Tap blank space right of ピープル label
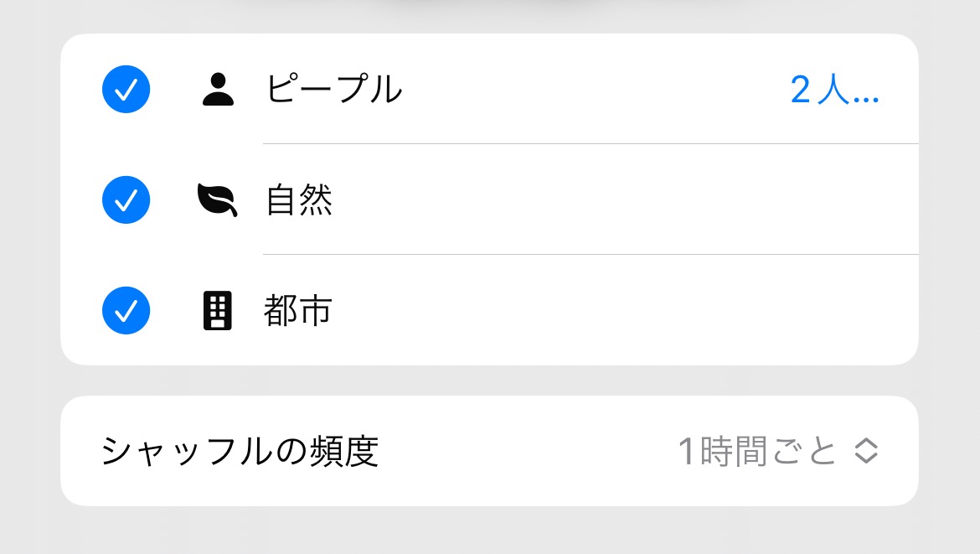Screen dimensions: 980x554 click(x=586, y=89)
